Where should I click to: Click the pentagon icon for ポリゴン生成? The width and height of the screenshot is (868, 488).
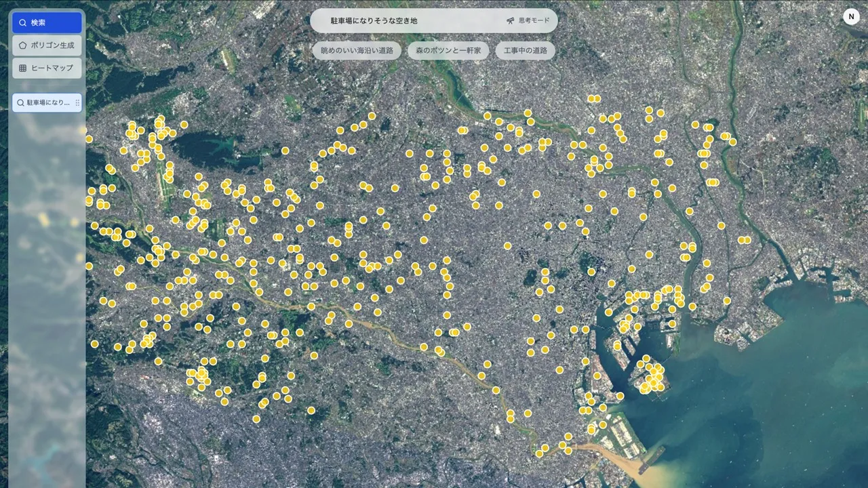[x=22, y=45]
